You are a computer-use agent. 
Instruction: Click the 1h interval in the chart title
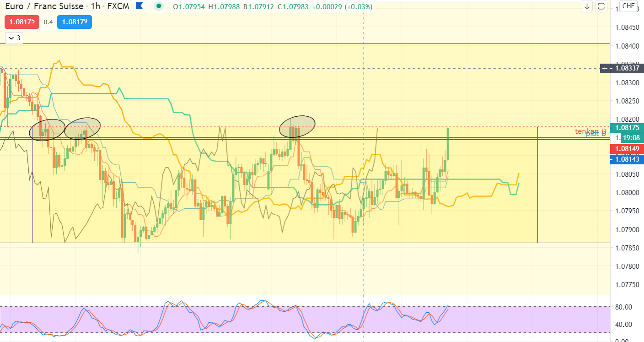(x=96, y=6)
